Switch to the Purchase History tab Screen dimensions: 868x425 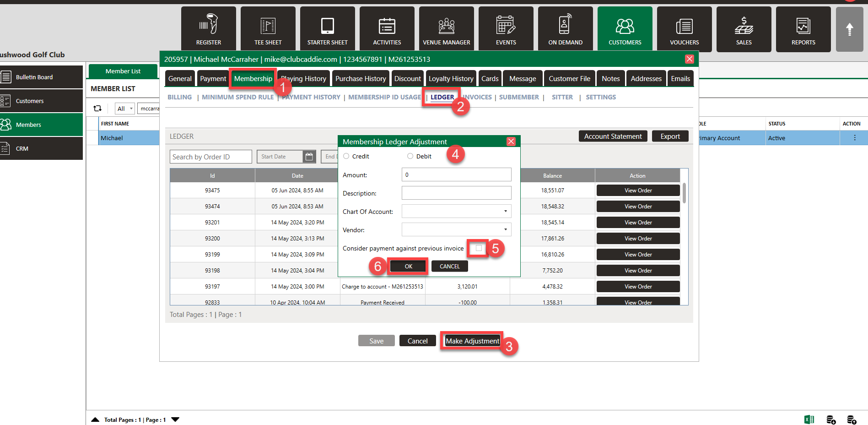[361, 79]
